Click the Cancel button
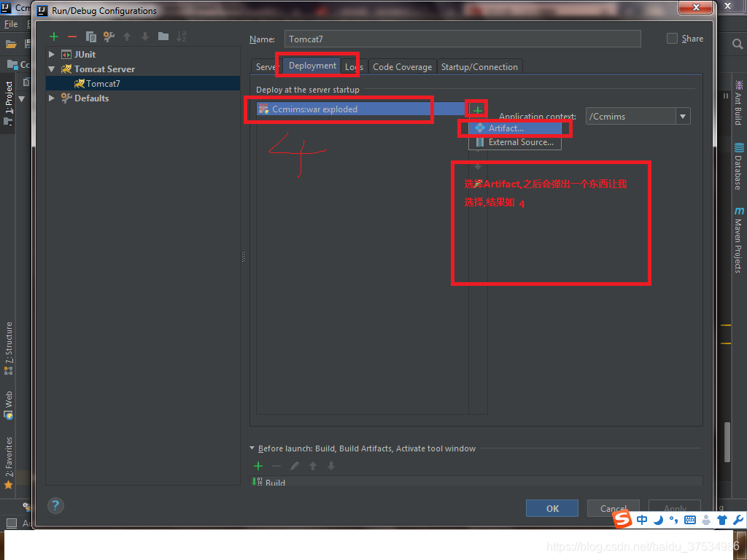This screenshot has height=560, width=747. point(613,508)
